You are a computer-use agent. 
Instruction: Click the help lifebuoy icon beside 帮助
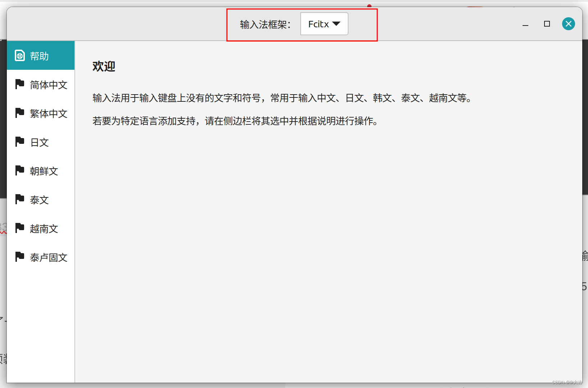(x=20, y=55)
